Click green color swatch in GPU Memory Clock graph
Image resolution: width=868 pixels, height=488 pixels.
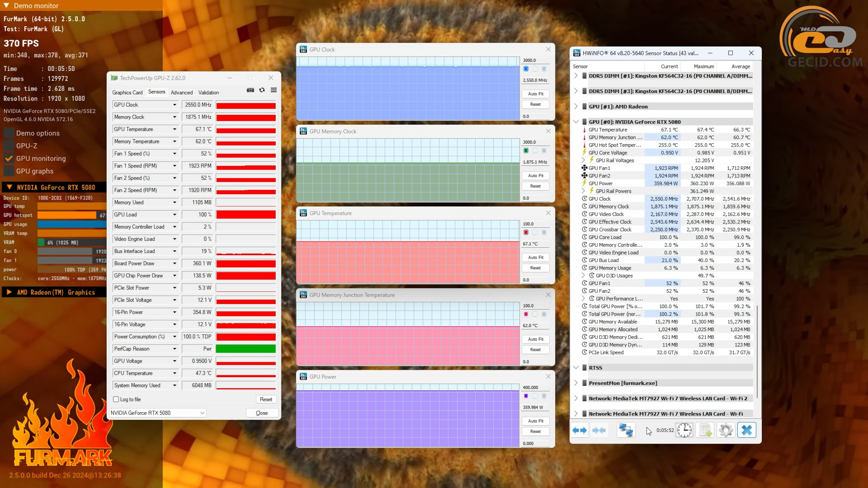[526, 151]
